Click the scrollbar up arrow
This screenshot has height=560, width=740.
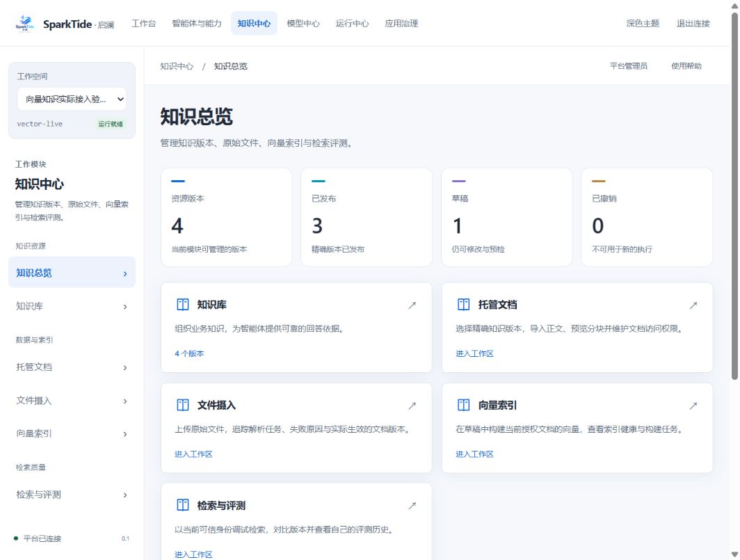pyautogui.click(x=734, y=6)
